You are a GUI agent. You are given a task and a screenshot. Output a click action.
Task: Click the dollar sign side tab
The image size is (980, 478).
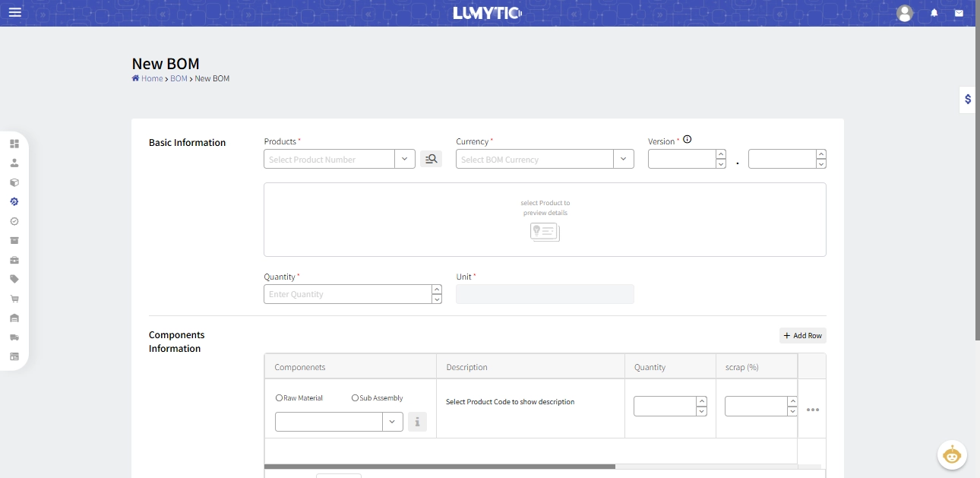pyautogui.click(x=968, y=99)
